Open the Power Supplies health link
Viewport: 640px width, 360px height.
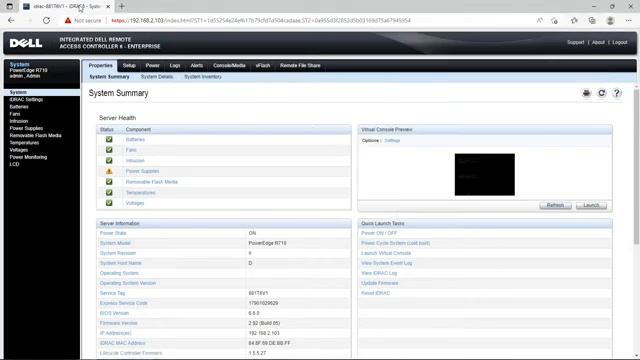click(142, 171)
